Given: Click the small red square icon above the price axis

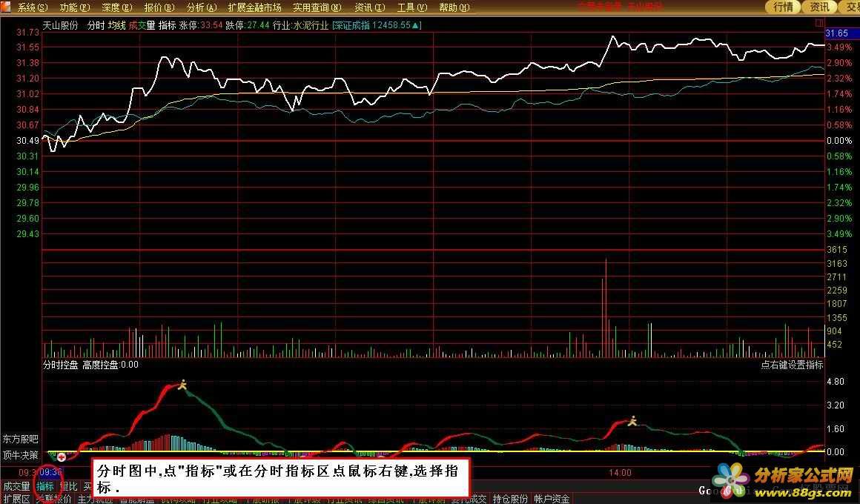Looking at the screenshot, I should pyautogui.click(x=819, y=23).
